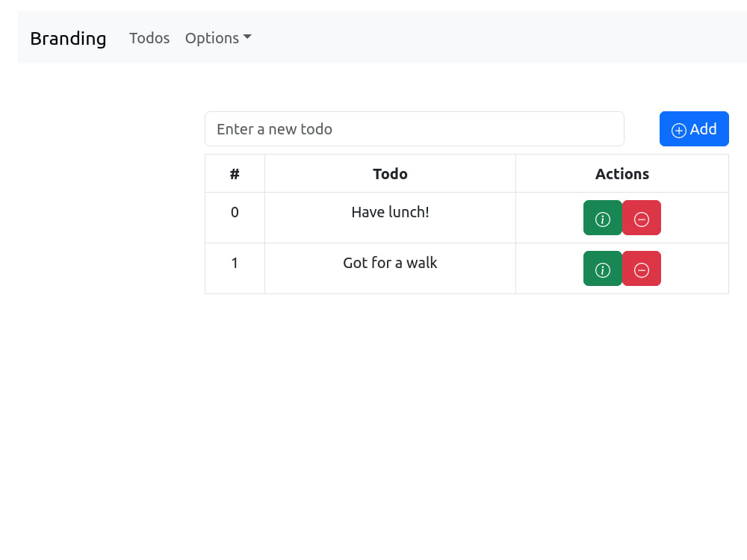Click the 'Enter a new todo' input field
The image size is (747, 560).
coord(415,128)
